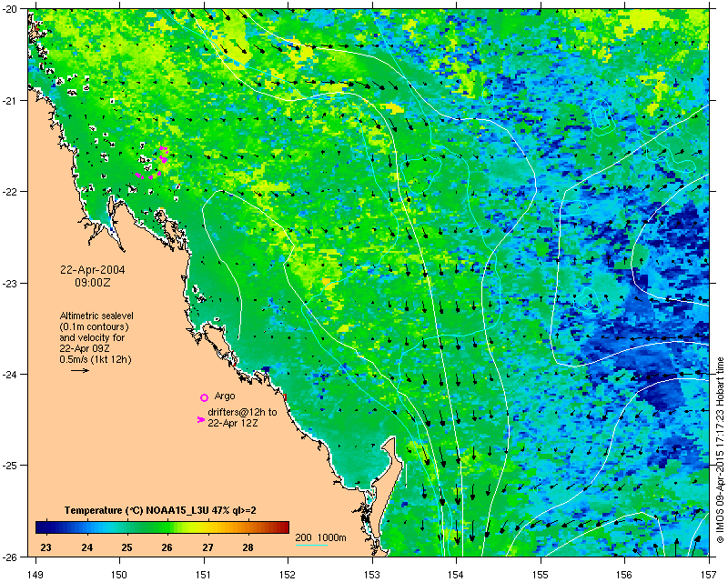Viewport: 728px width, 582px height.
Task: Click the magenta Argo circle legend symbol
Action: tap(204, 397)
